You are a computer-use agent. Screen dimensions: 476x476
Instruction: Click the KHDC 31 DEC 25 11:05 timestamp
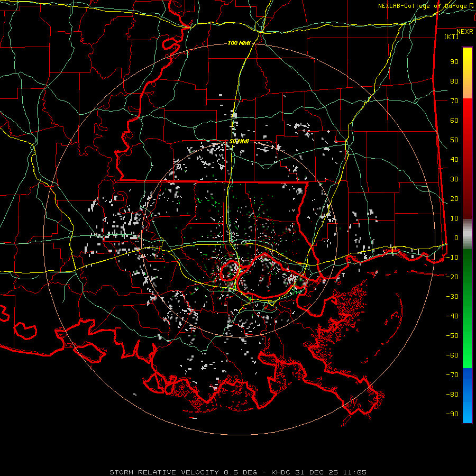pyautogui.click(x=319, y=472)
